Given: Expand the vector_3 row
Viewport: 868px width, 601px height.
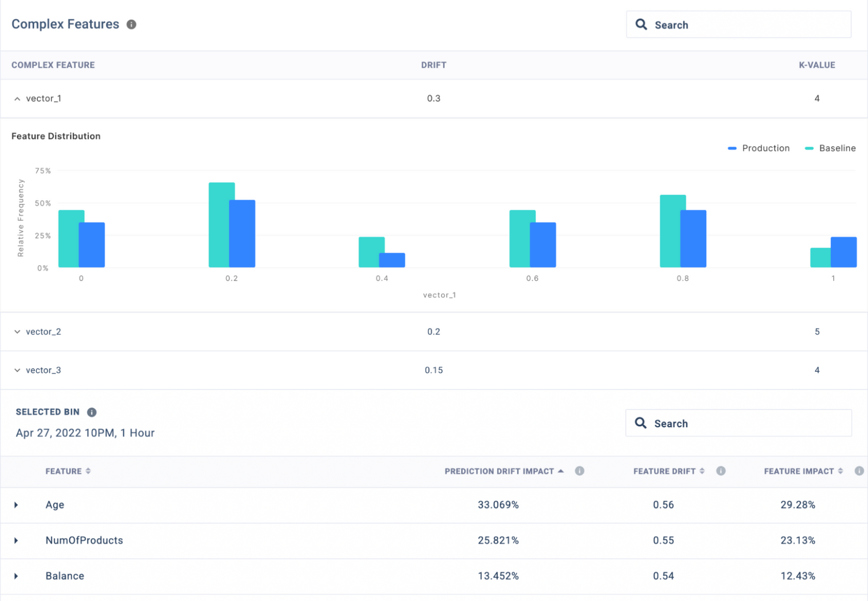Looking at the screenshot, I should tap(17, 370).
